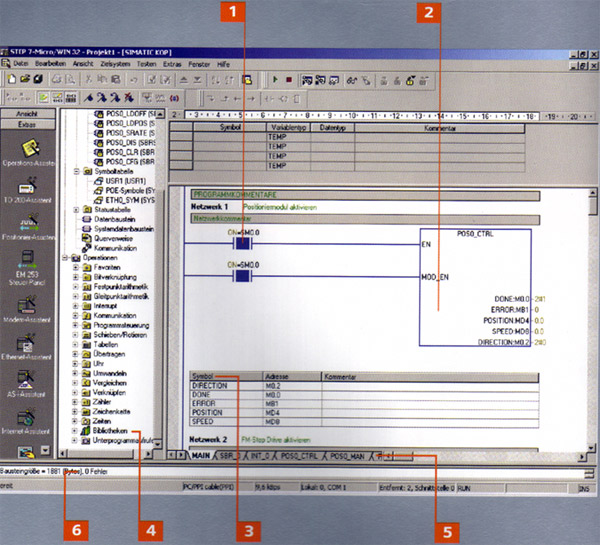The height and width of the screenshot is (545, 600).
Task: Collapse the Operationen tree node
Action: [x=65, y=258]
